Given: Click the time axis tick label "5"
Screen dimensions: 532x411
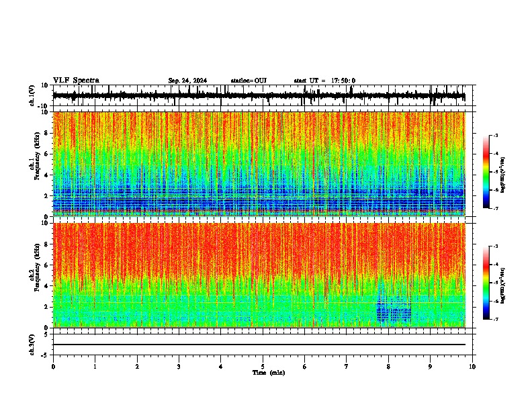Looking at the screenshot, I should [263, 367].
